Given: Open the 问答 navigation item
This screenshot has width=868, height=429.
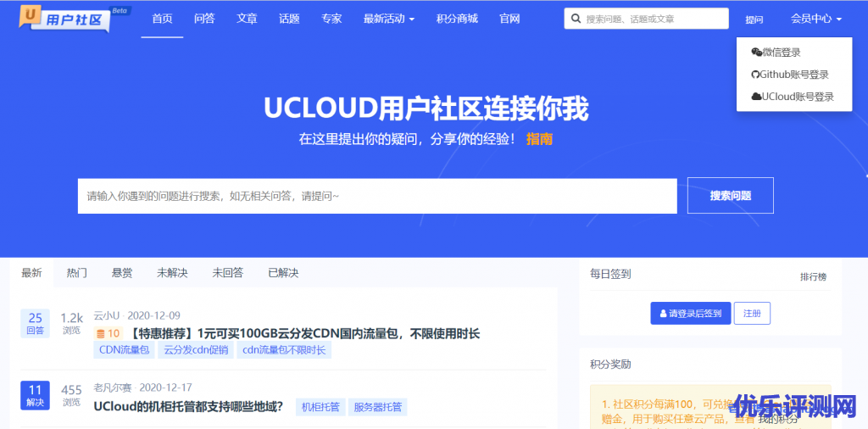Looking at the screenshot, I should tap(204, 19).
